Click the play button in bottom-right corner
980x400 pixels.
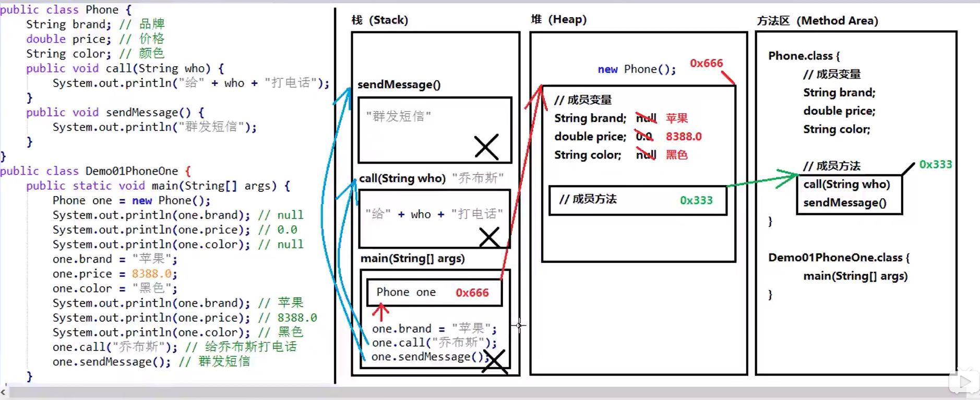(x=964, y=382)
